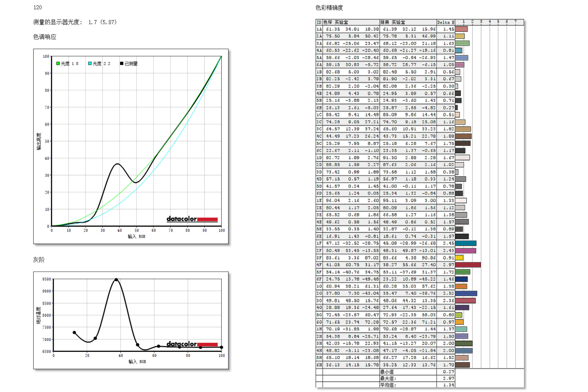This screenshot has height=392, width=588.
Task: Click black legend square for 已测量
Action: (122, 63)
